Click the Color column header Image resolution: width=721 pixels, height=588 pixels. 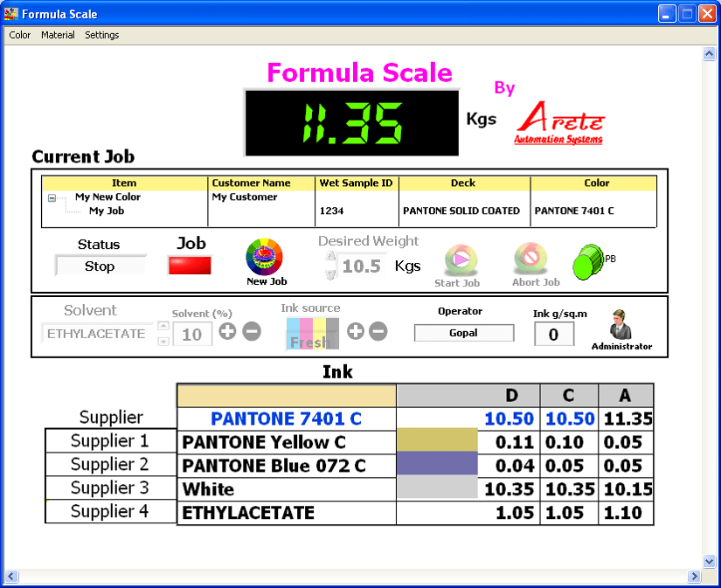(x=593, y=183)
